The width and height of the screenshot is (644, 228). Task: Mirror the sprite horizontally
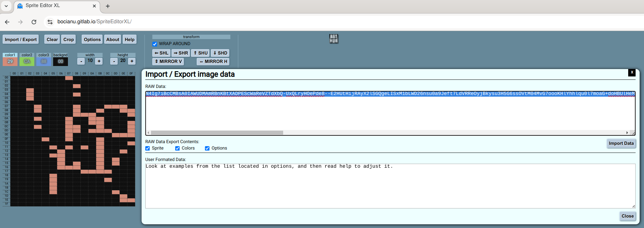[x=213, y=61]
